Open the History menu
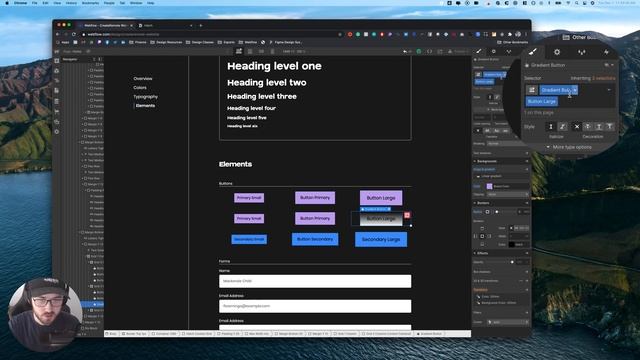 (x=71, y=3)
